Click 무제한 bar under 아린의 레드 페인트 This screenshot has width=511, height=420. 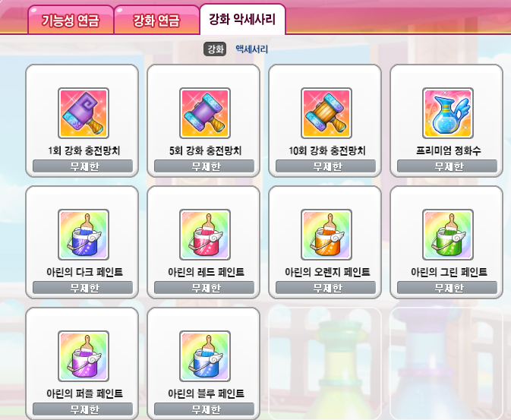pyautogui.click(x=204, y=288)
